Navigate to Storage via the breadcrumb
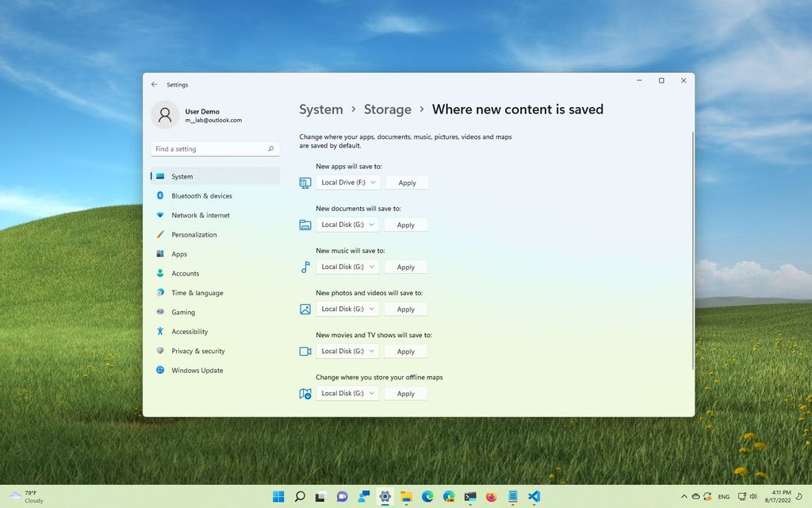The height and width of the screenshot is (508, 812). coord(388,109)
